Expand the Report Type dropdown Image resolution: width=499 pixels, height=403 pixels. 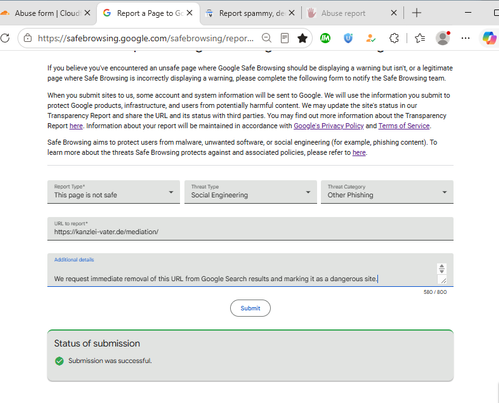113,192
